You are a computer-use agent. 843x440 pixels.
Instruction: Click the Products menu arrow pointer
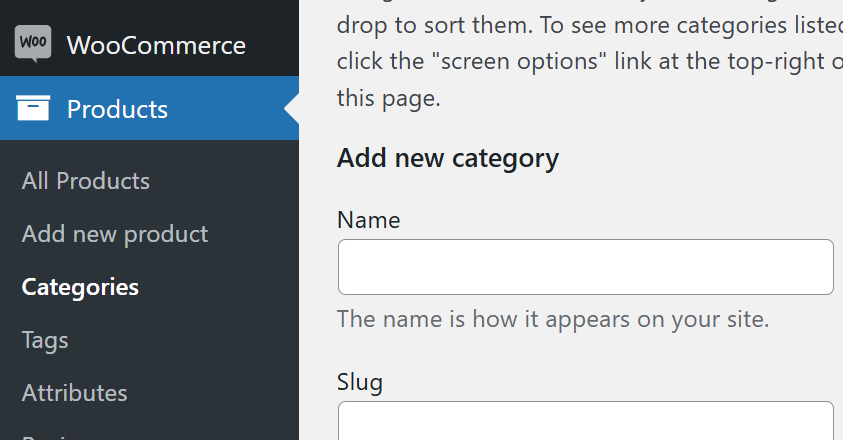pos(292,108)
